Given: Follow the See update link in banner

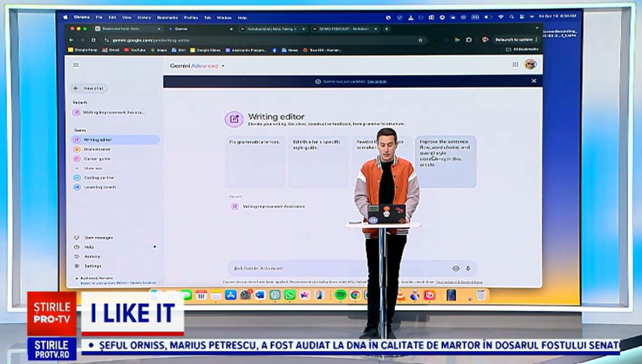Looking at the screenshot, I should click(377, 82).
